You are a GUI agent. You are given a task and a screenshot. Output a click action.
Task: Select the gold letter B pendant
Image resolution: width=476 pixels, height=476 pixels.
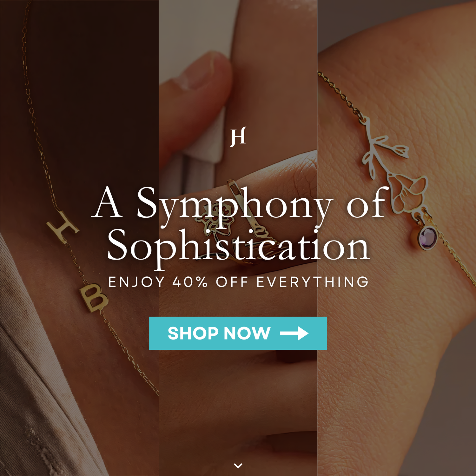[x=94, y=298]
